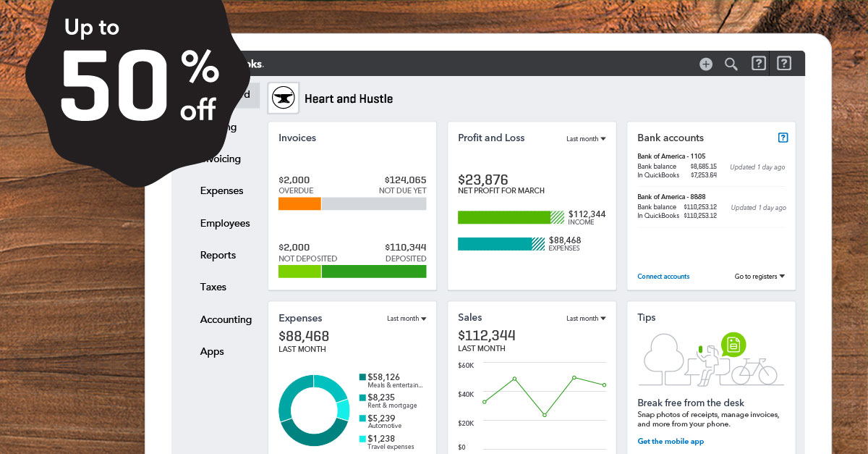Follow the Connect accounts link
868x454 pixels.
(x=663, y=277)
